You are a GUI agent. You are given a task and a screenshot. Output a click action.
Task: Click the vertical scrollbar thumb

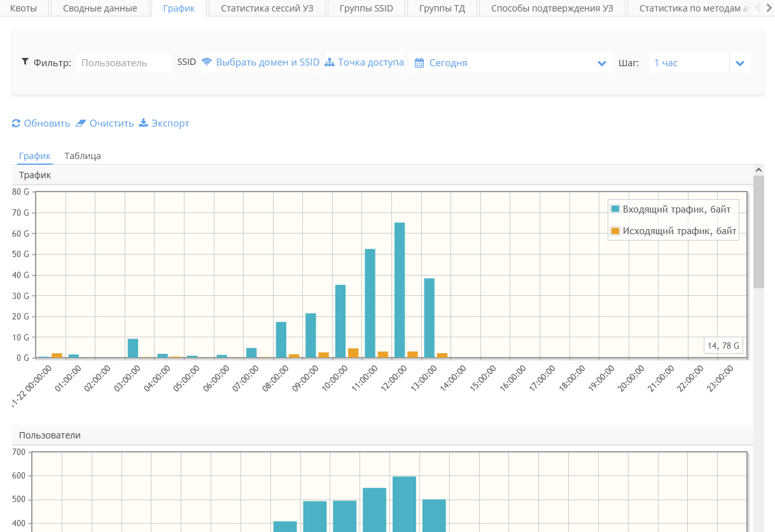[x=758, y=232]
